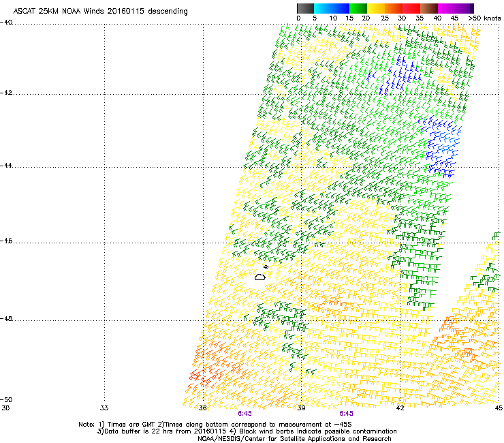Screen dimensions: 504x443
Task: Click the brown 35-40 knots legend swatch
Action: click(x=429, y=8)
